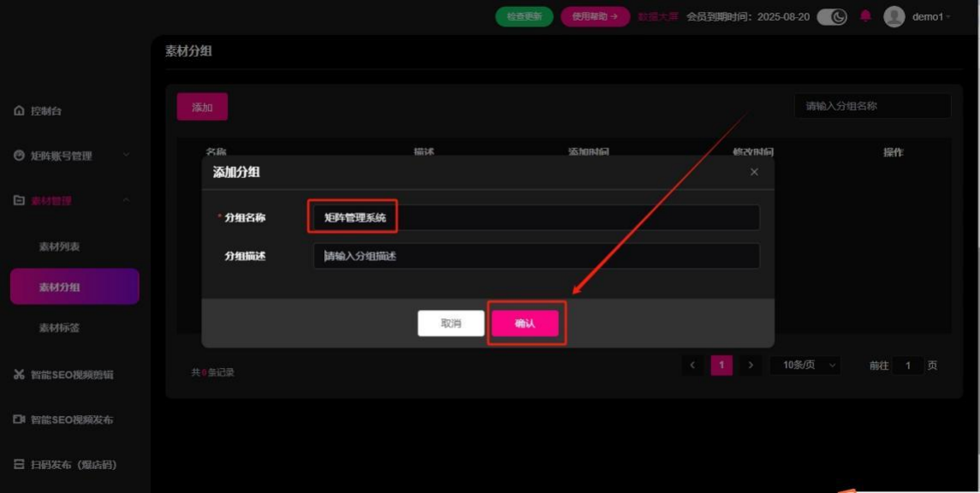Click the 请输入分组名称 search field

click(x=871, y=106)
